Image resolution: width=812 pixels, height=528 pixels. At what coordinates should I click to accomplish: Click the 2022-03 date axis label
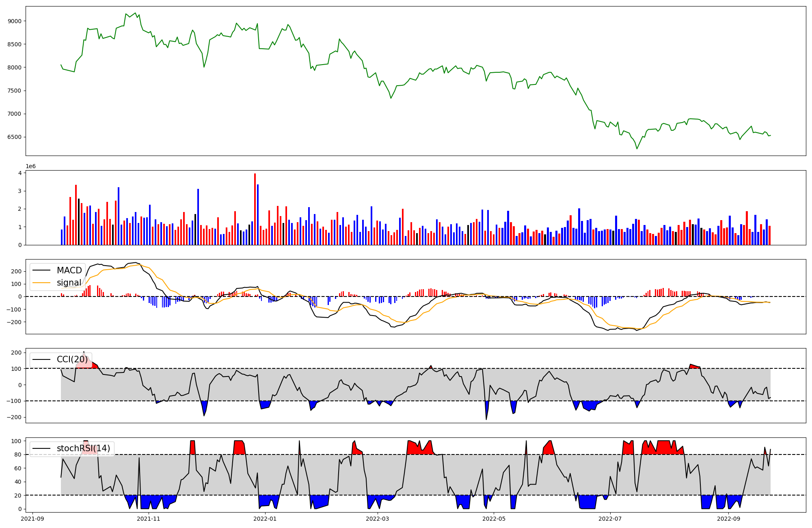click(378, 518)
